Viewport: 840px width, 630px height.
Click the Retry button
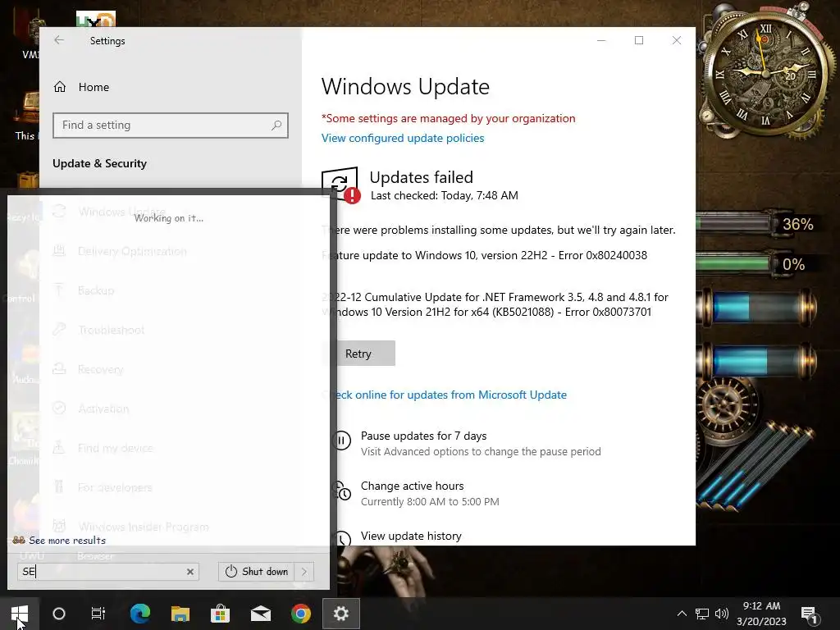point(358,354)
